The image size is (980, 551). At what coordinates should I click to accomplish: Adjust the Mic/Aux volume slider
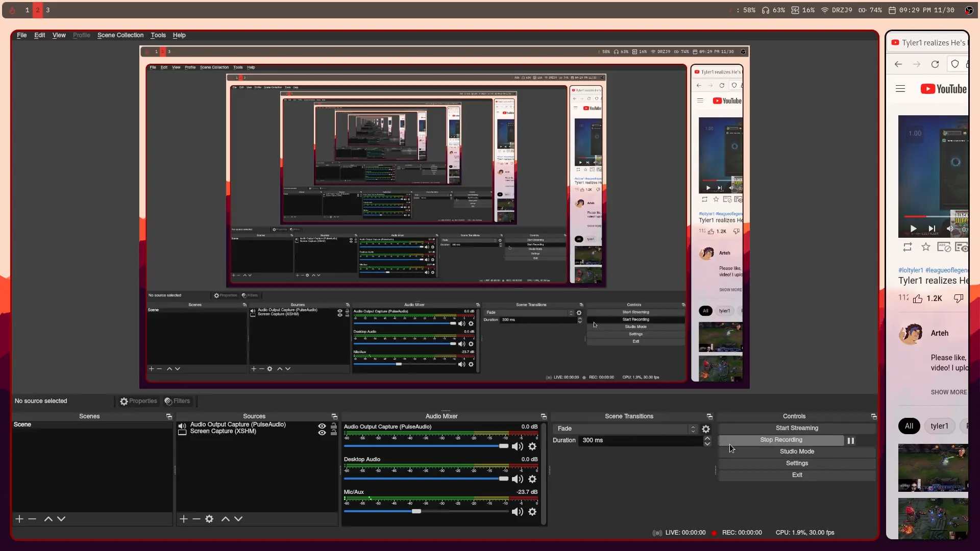(416, 511)
